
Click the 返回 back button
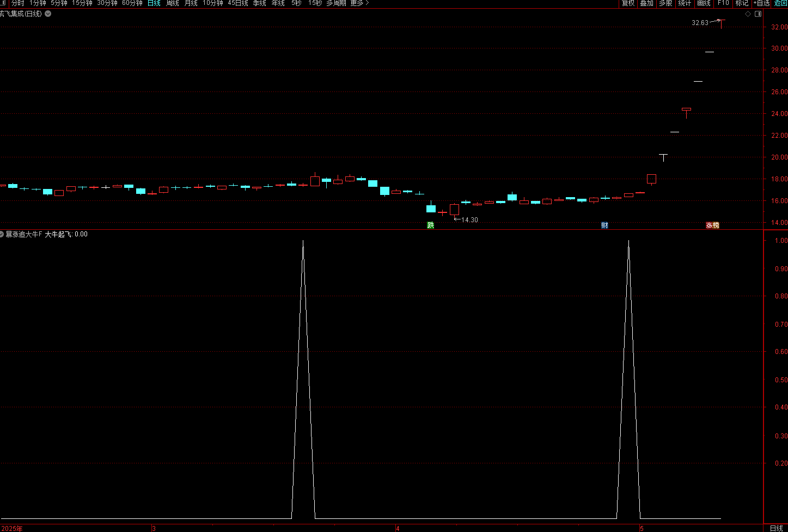pos(781,3)
